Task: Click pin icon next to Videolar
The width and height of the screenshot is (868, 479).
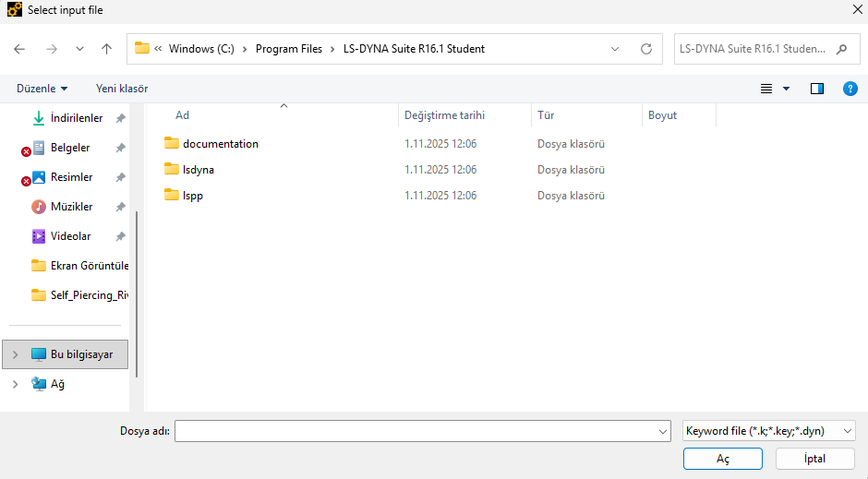Action: tap(120, 236)
